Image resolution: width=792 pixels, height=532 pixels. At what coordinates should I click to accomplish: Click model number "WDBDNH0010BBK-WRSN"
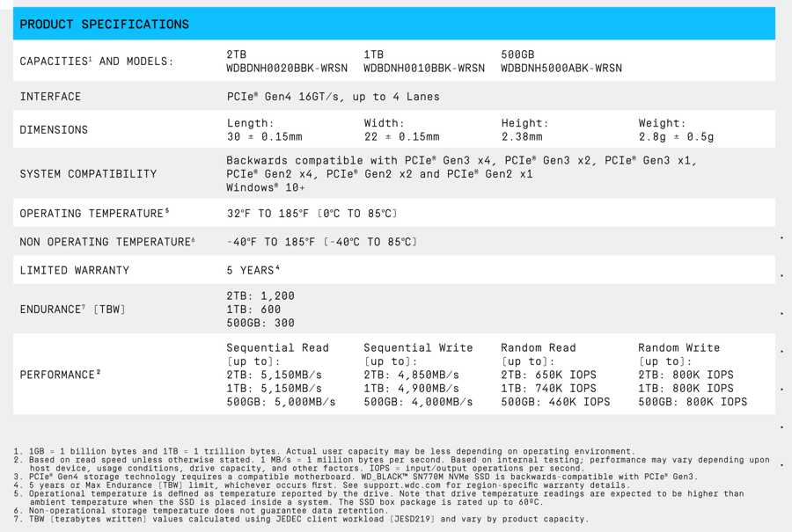click(424, 68)
